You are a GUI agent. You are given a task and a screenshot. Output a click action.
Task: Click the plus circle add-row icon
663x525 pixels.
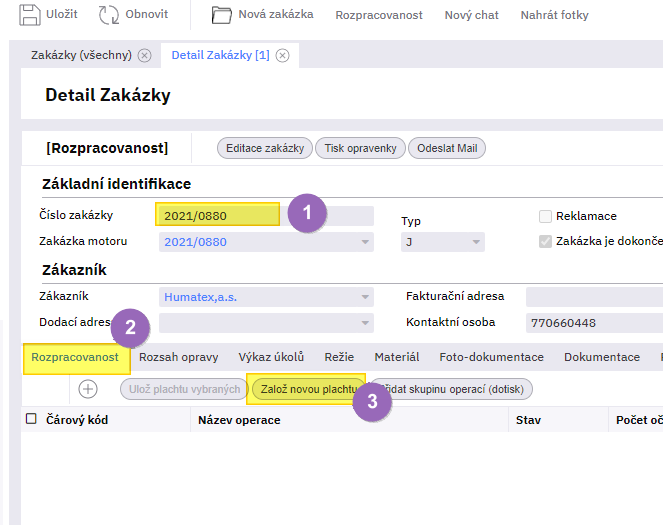click(88, 389)
